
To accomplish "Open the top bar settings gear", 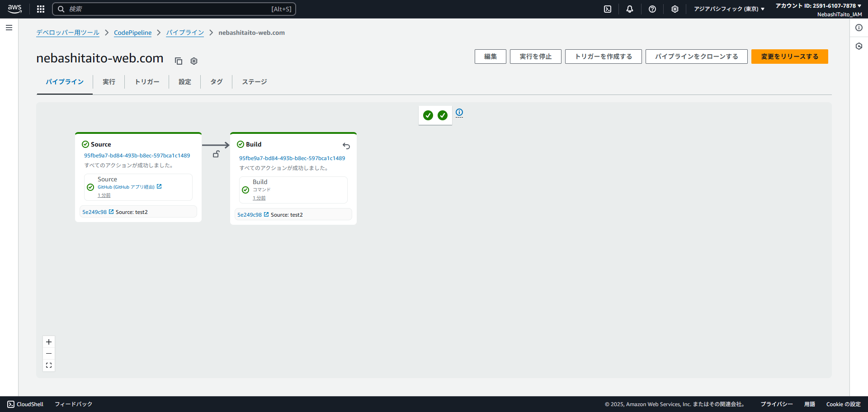I will (675, 9).
